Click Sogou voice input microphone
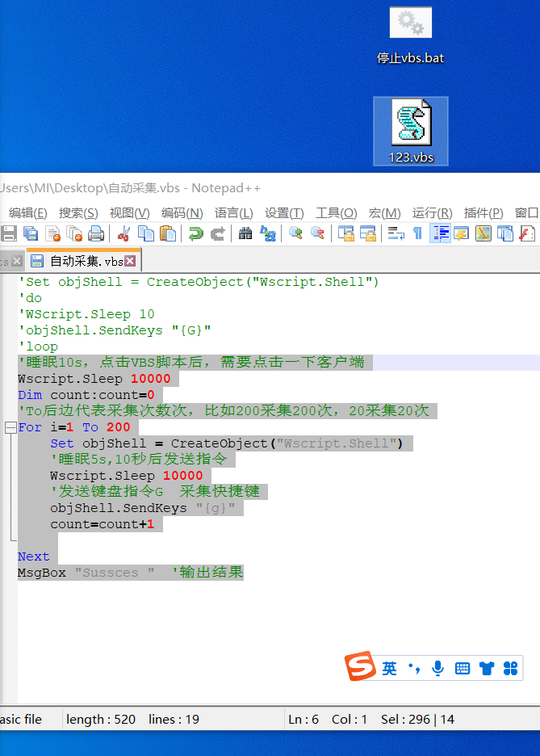Screen dimensions: 540x756 coord(437,668)
